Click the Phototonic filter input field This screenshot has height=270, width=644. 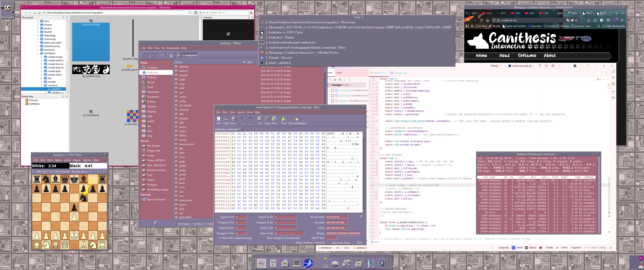coord(230,13)
